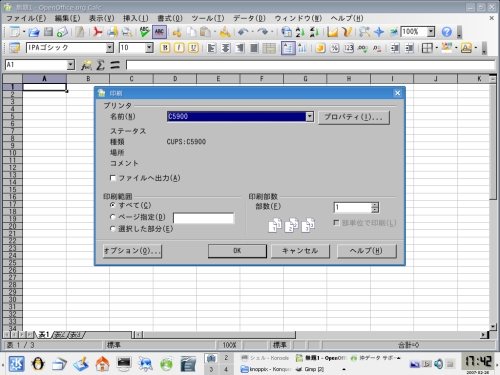Apply Bold formatting button
The width and height of the screenshot is (500, 375).
pos(165,48)
